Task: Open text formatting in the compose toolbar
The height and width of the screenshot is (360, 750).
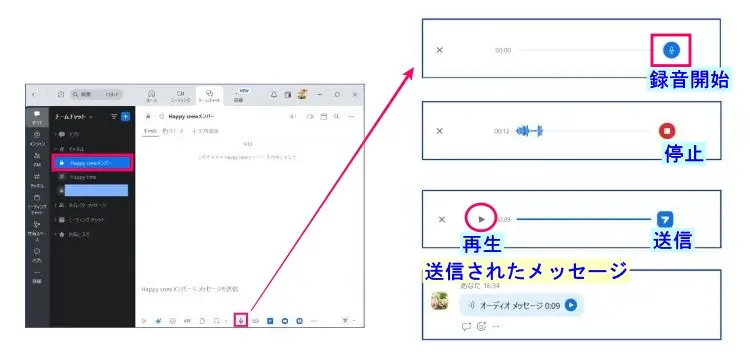Action: point(145,321)
